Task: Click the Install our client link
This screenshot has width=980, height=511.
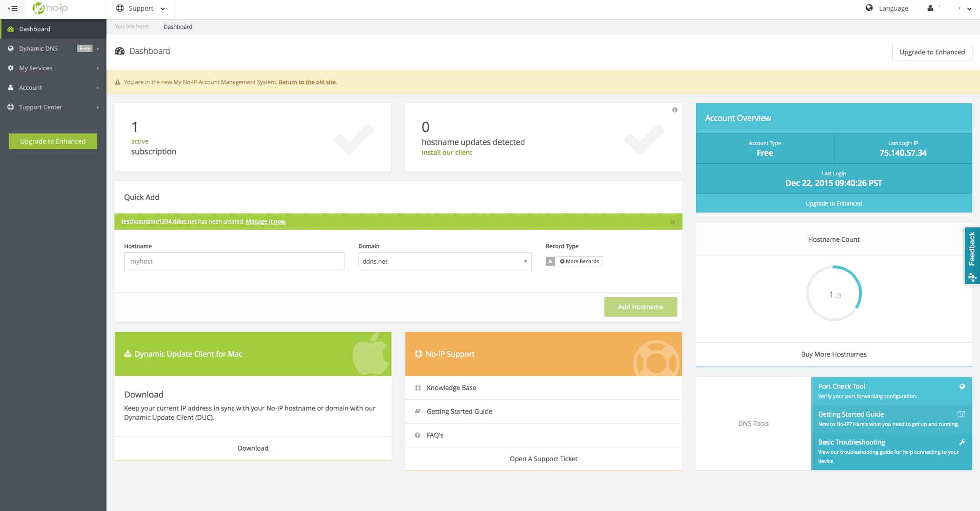Action: pyautogui.click(x=447, y=153)
